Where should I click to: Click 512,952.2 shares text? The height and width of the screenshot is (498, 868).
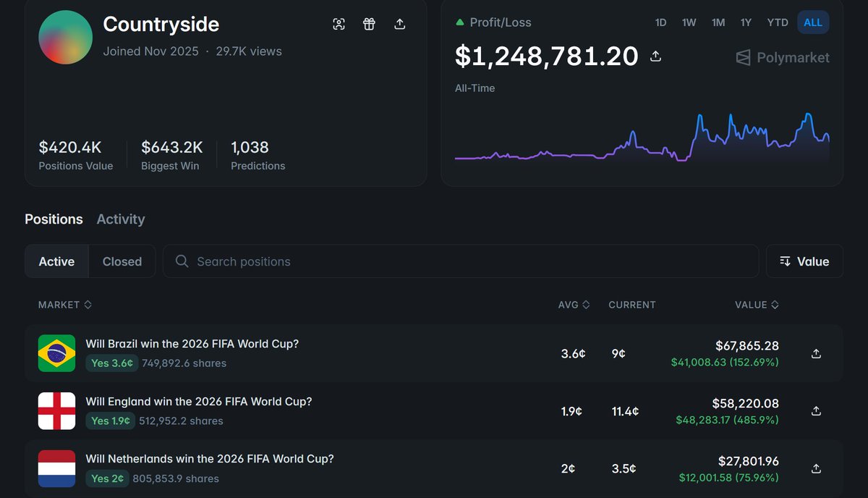tap(181, 421)
